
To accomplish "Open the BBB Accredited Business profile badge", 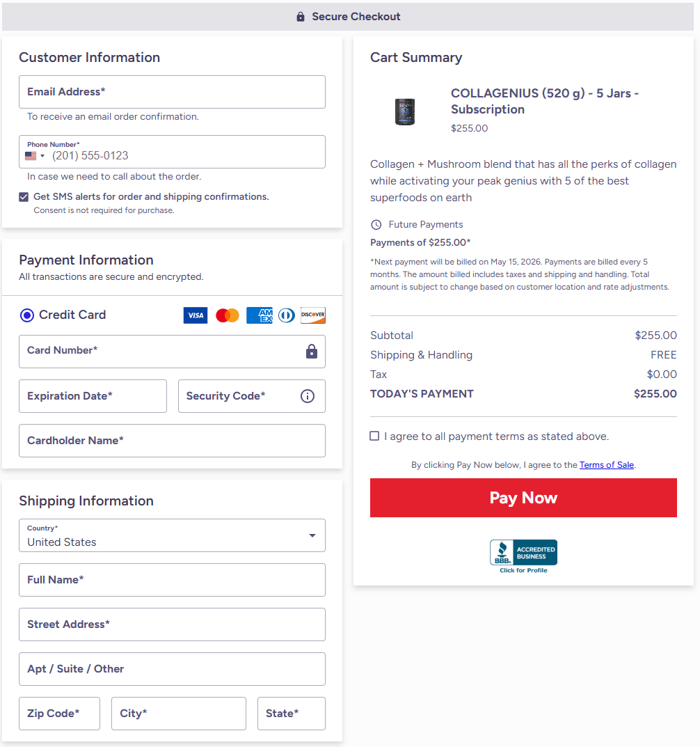I will click(x=523, y=556).
